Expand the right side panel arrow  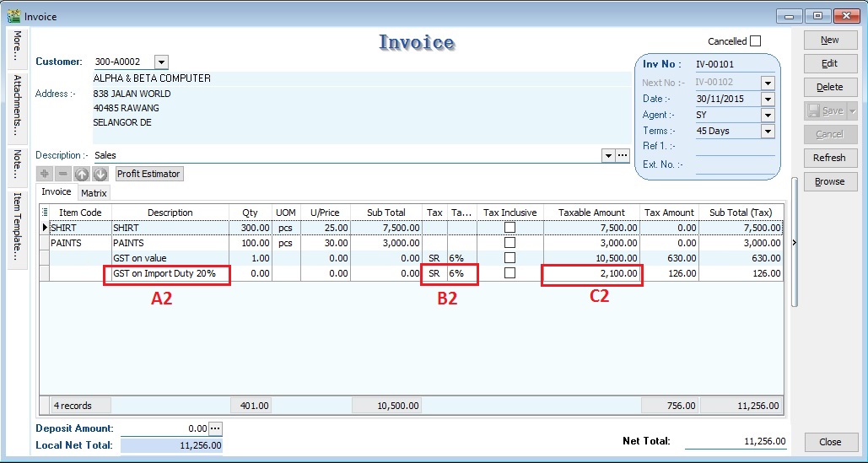[795, 242]
